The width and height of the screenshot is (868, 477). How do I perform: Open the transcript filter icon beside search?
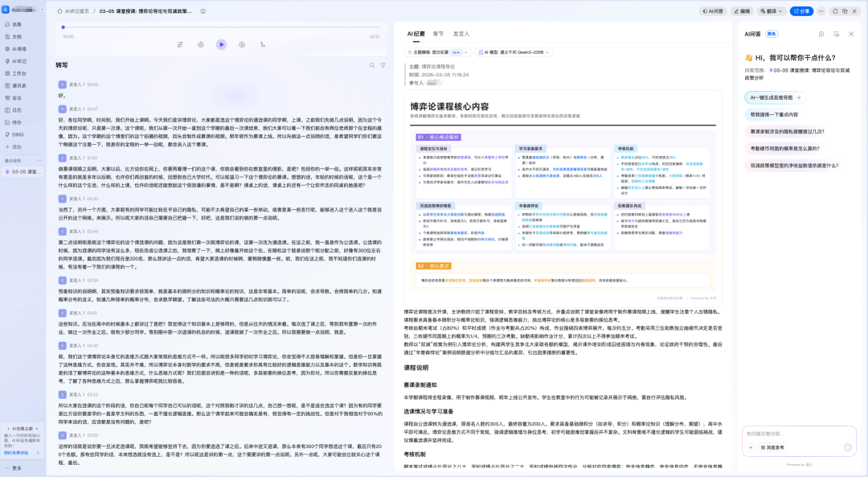(x=383, y=65)
